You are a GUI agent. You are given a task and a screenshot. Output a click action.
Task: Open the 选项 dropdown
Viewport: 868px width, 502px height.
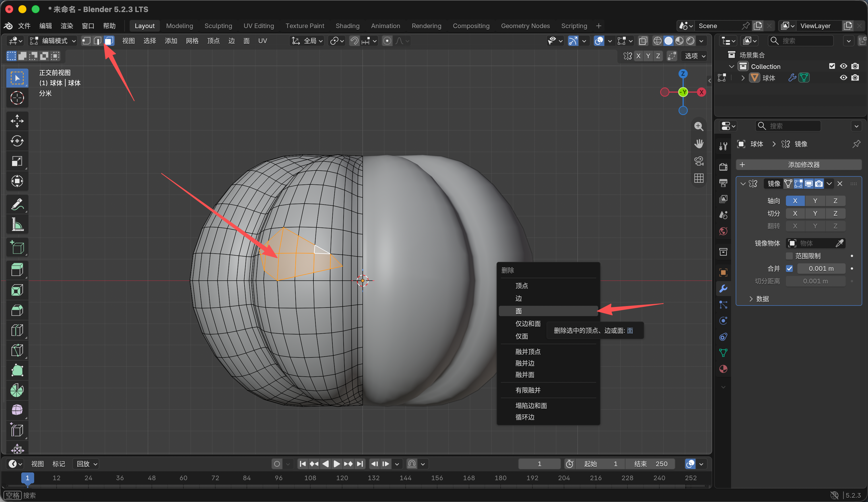695,56
